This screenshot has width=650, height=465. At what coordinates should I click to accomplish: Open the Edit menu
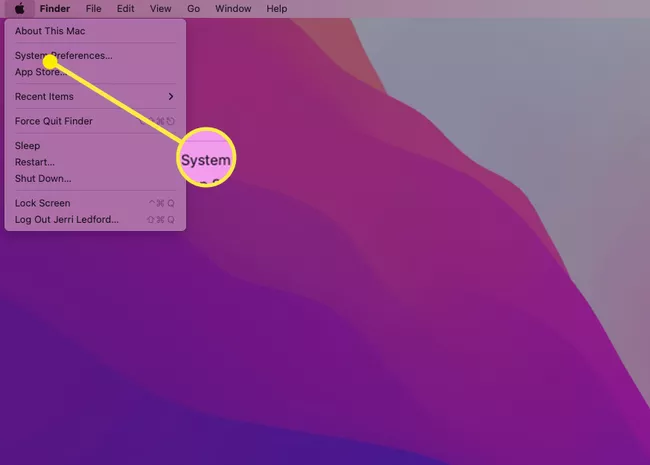pyautogui.click(x=125, y=9)
